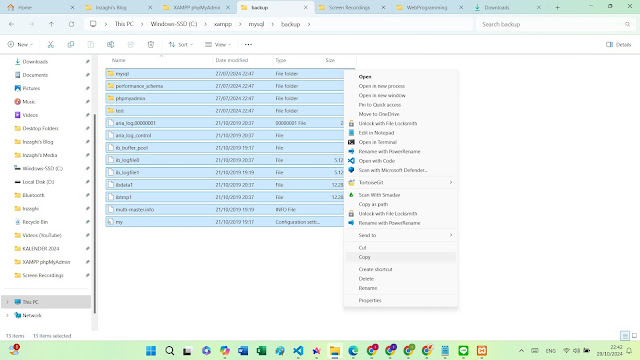The height and width of the screenshot is (360, 640).
Task: Go back with the back arrow
Action: click(x=11, y=24)
